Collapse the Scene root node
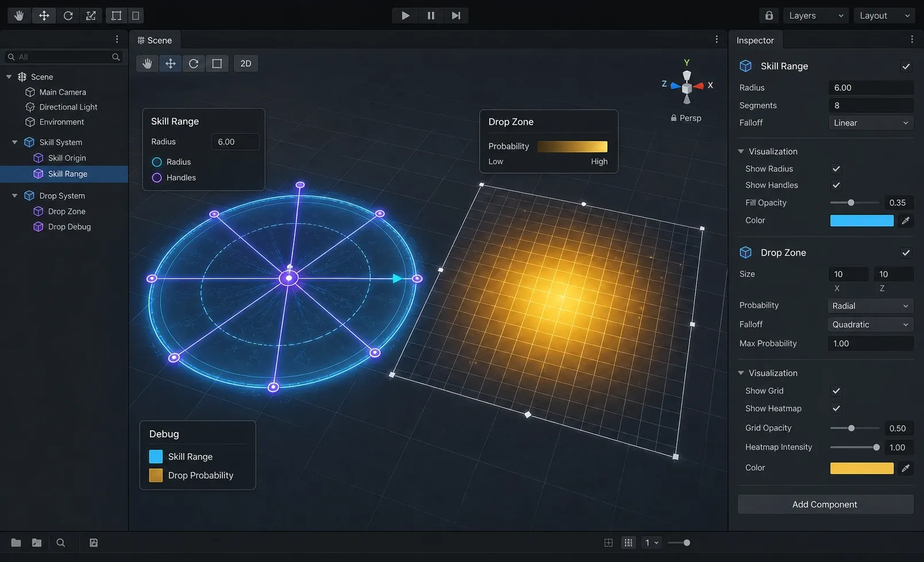Viewport: 924px width, 562px height. tap(9, 76)
